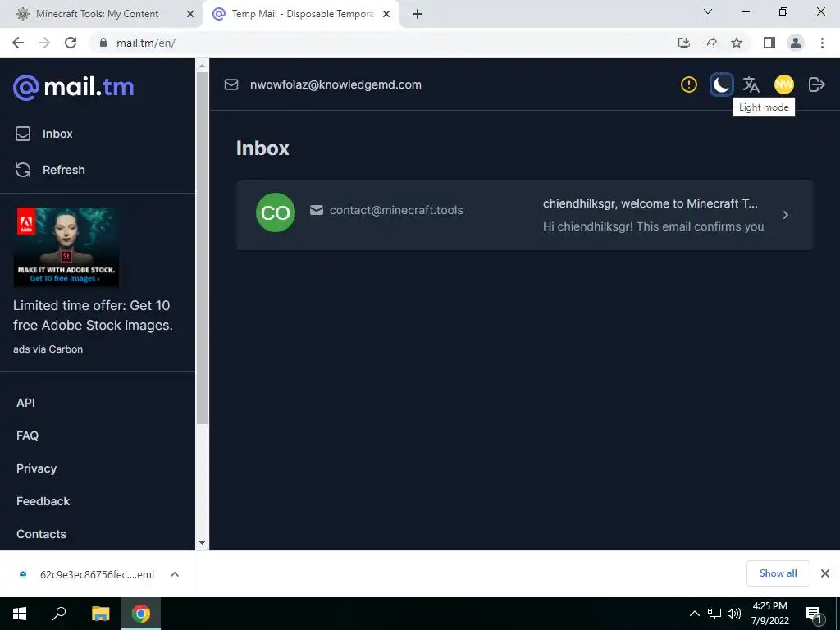Click the logout icon in the header
Viewport: 840px width, 630px height.
(x=816, y=84)
